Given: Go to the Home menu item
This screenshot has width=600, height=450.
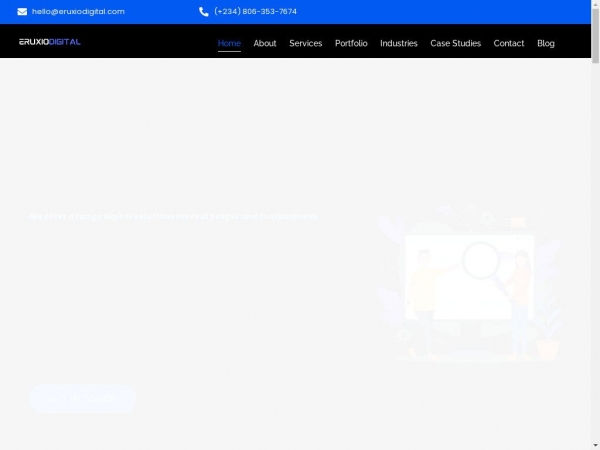Looking at the screenshot, I should [229, 43].
